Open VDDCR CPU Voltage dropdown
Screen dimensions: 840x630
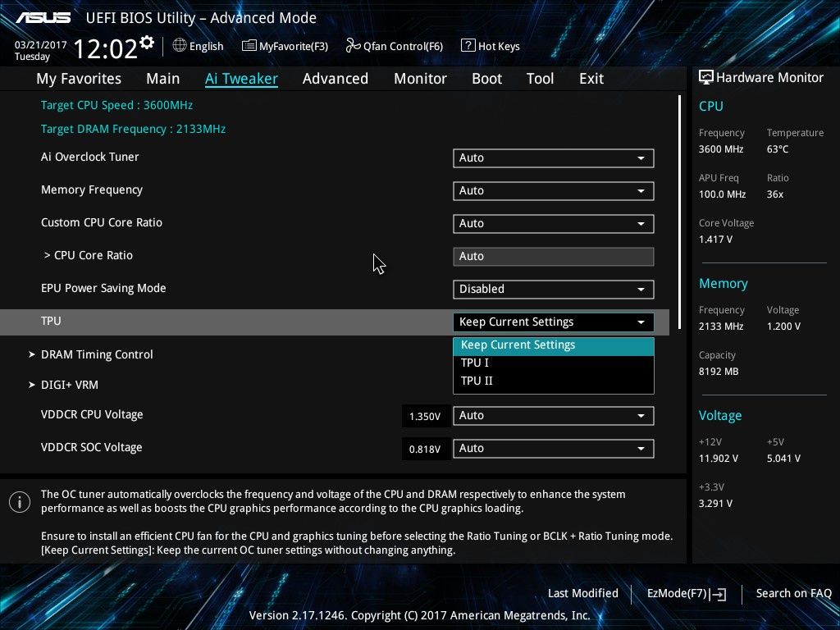click(x=554, y=416)
